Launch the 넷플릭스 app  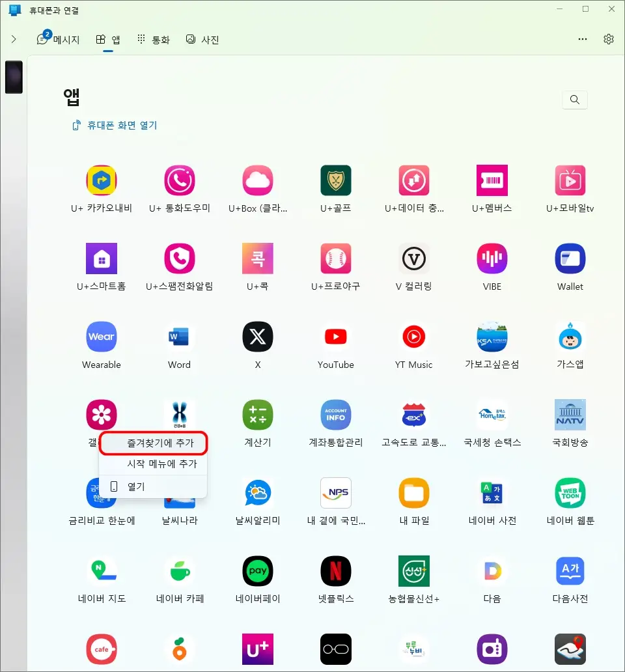[335, 571]
